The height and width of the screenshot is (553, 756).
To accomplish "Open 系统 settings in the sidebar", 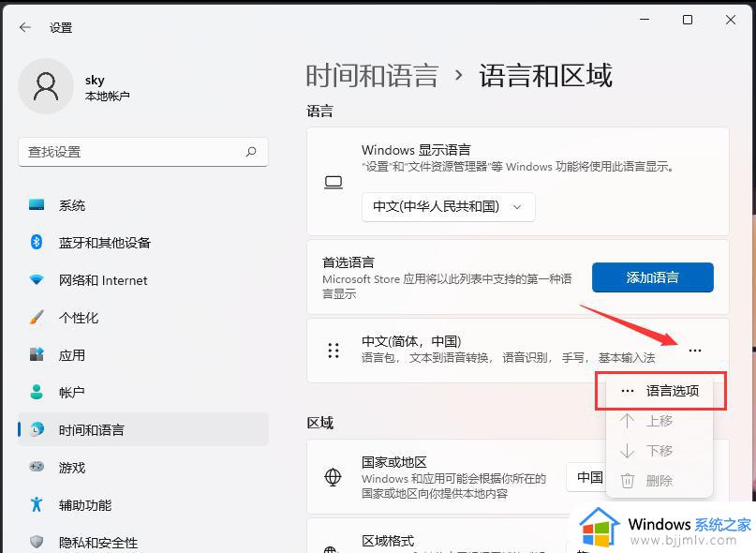I will (x=143, y=204).
